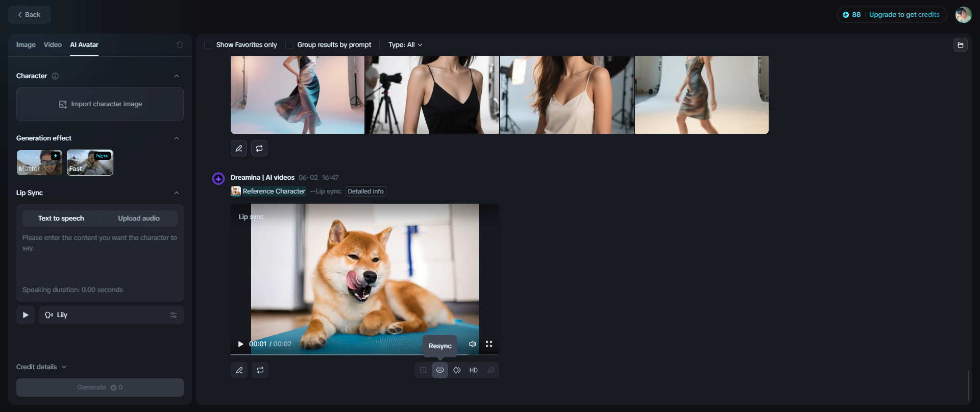980x412 pixels.
Task: Click the Generate button
Action: coord(100,387)
